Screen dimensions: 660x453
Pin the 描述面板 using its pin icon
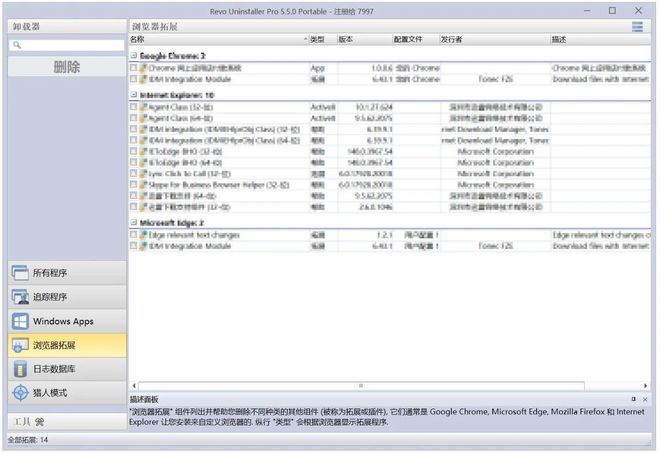(633, 399)
